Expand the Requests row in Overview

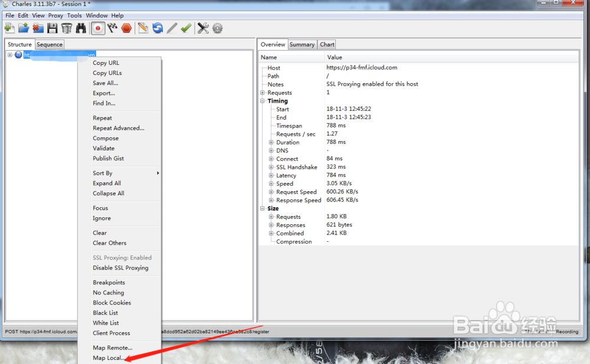(263, 93)
